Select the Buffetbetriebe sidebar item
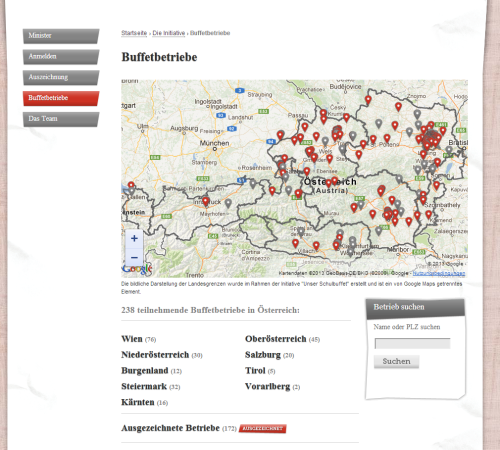The height and width of the screenshot is (450, 500). [61, 98]
